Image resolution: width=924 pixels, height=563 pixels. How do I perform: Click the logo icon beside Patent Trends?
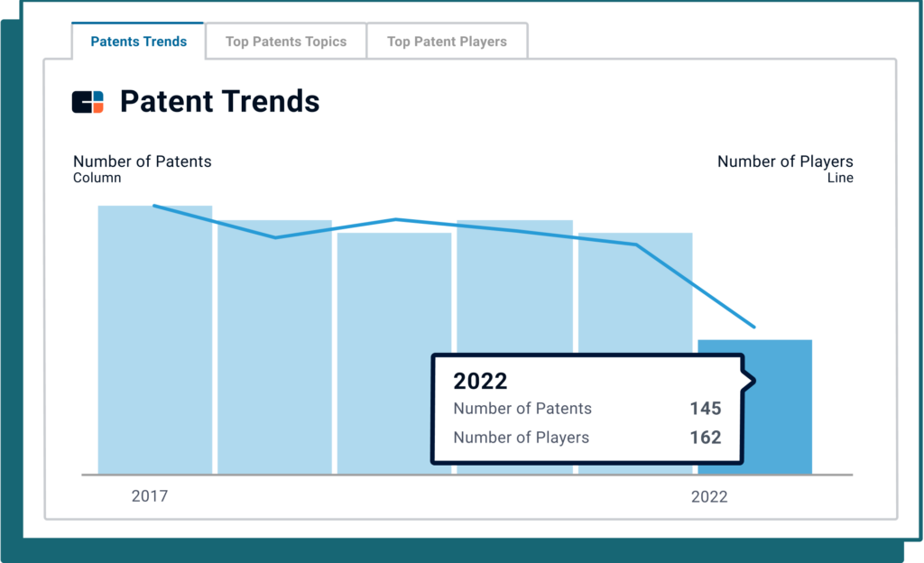pyautogui.click(x=88, y=102)
